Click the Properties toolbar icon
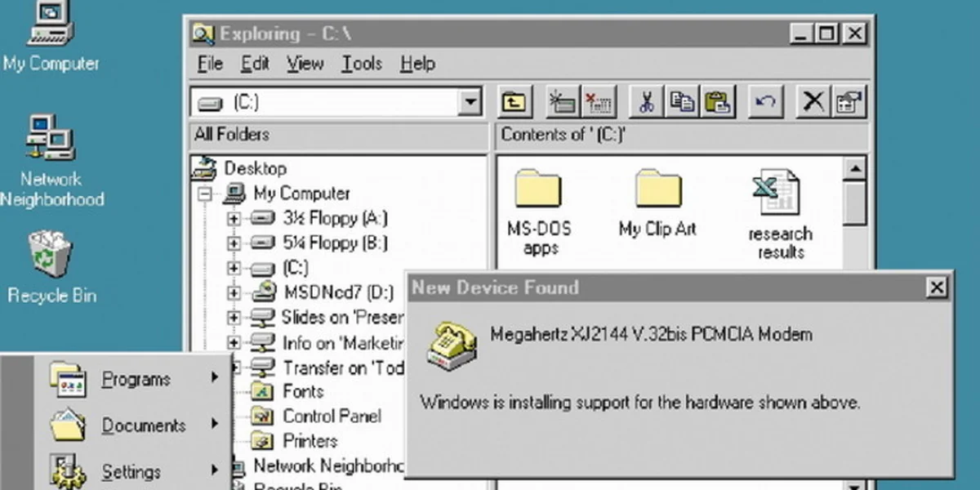Viewport: 980px width, 490px height. [849, 102]
